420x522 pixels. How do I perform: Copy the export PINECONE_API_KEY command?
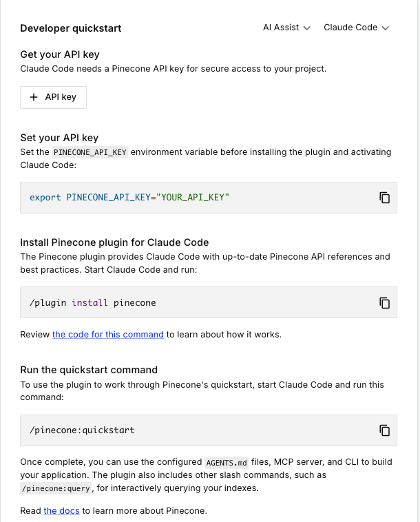[x=385, y=198]
